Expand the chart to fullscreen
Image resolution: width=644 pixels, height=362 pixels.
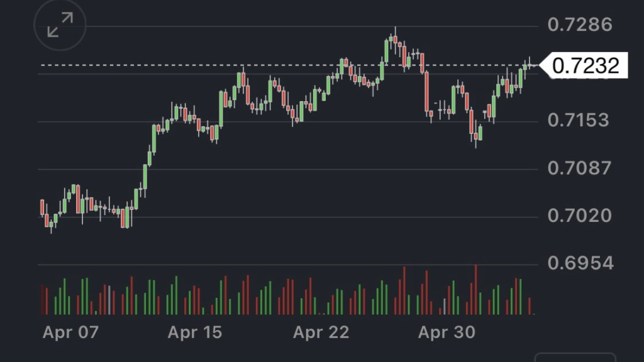pos(60,25)
